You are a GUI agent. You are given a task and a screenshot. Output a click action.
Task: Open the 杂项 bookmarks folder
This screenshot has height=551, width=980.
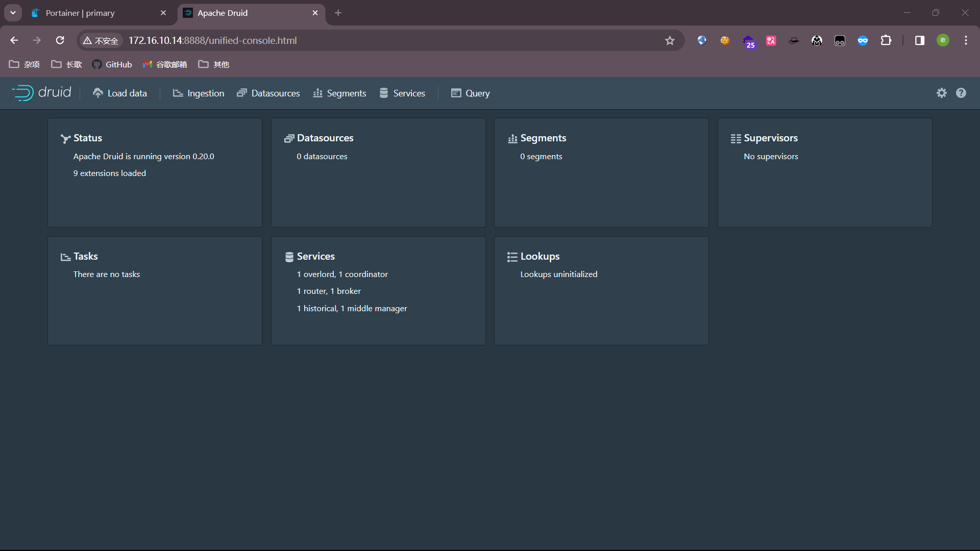(x=24, y=64)
